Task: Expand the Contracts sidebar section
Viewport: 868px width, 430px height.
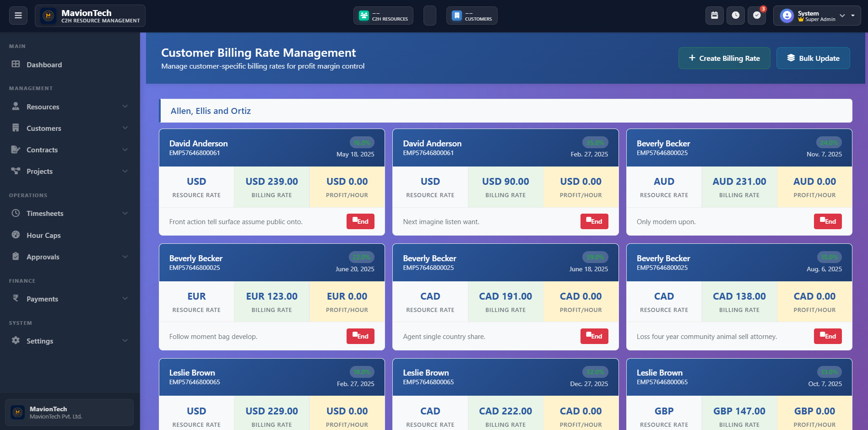Action: 70,150
